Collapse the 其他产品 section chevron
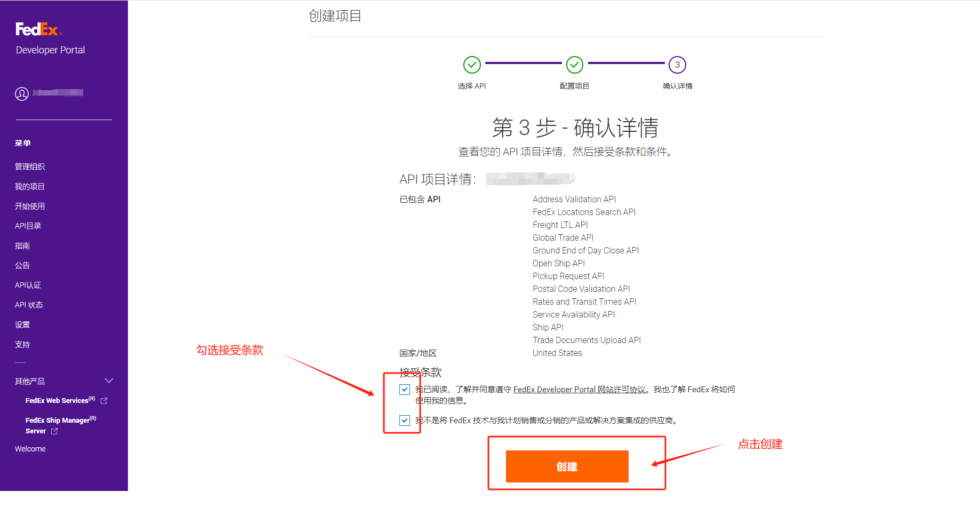Image resolution: width=980 pixels, height=507 pixels. (109, 381)
